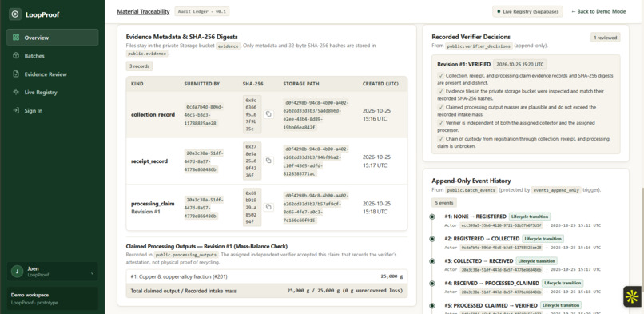The width and height of the screenshot is (644, 314).
Task: Click the 3 records badge
Action: (139, 66)
